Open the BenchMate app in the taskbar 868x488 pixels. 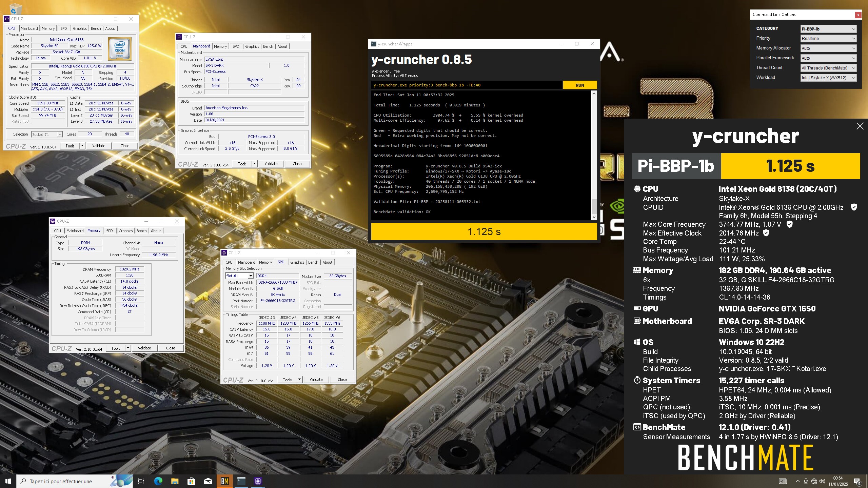pos(225,481)
